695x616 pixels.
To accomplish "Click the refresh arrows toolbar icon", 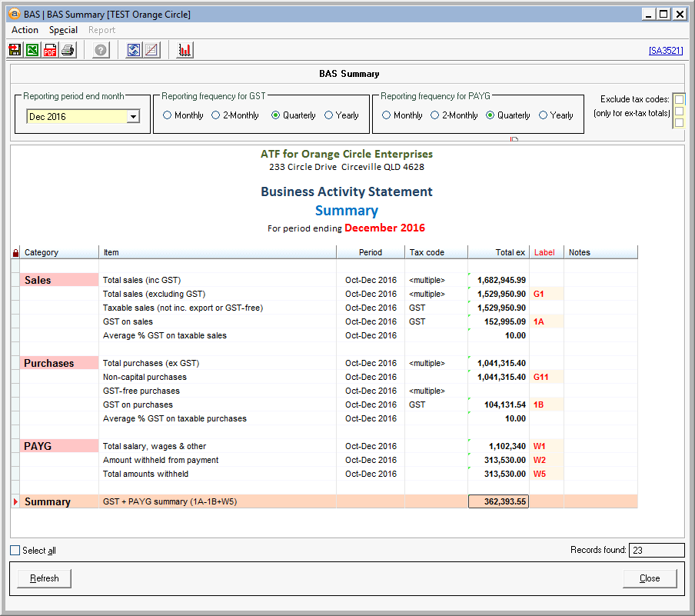I will tap(134, 50).
